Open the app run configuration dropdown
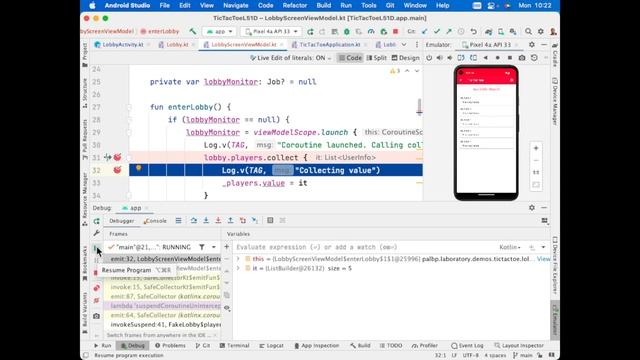This screenshot has height=360, width=640. tap(220, 31)
